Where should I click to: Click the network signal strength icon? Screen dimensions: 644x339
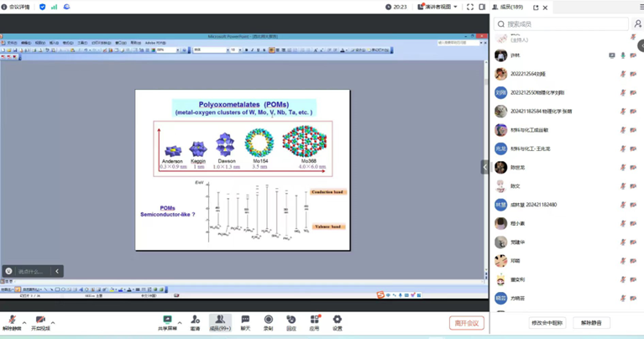point(55,7)
